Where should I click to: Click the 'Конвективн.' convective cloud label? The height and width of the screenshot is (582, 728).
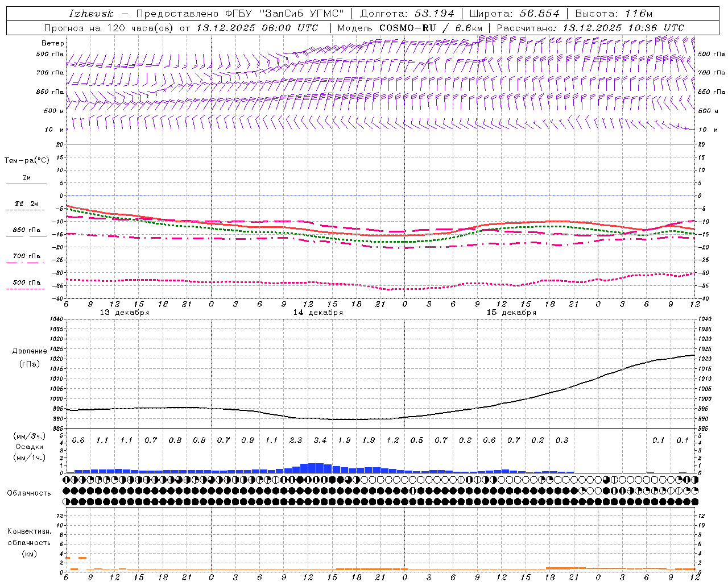pos(29,531)
